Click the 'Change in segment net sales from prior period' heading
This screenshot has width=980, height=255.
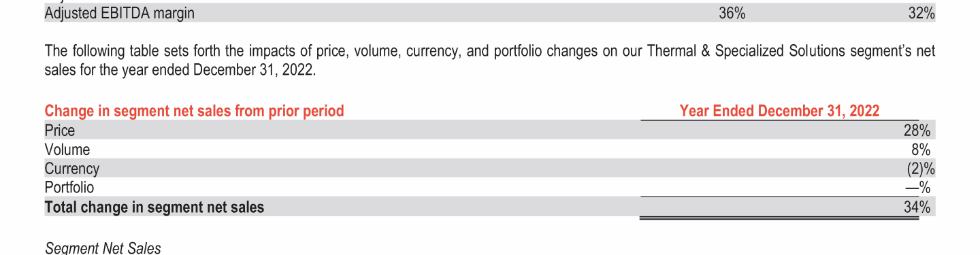point(194,111)
